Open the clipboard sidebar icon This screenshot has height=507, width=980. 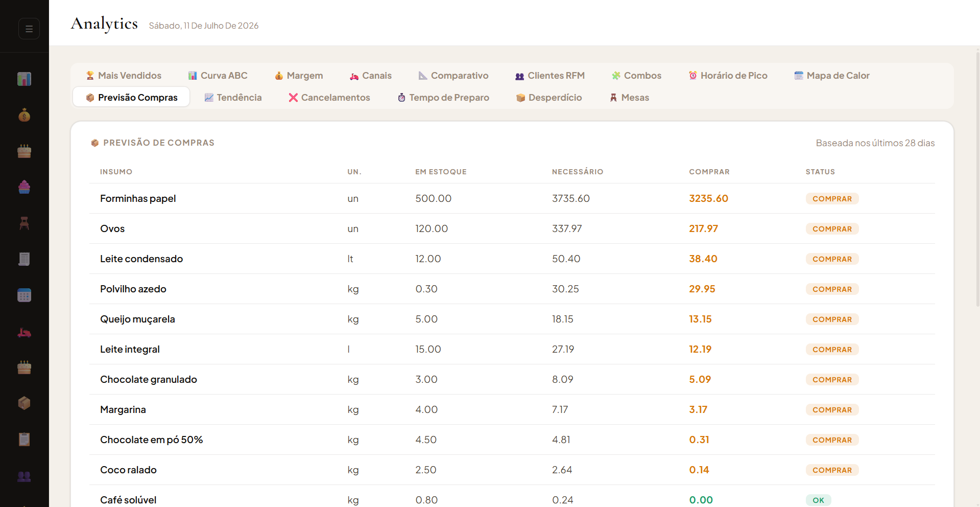(x=24, y=439)
